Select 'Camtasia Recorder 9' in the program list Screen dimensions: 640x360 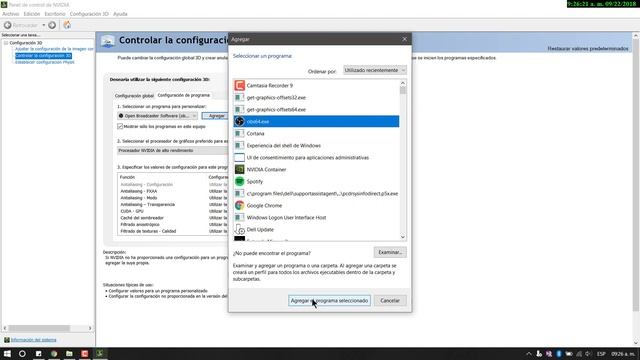316,85
